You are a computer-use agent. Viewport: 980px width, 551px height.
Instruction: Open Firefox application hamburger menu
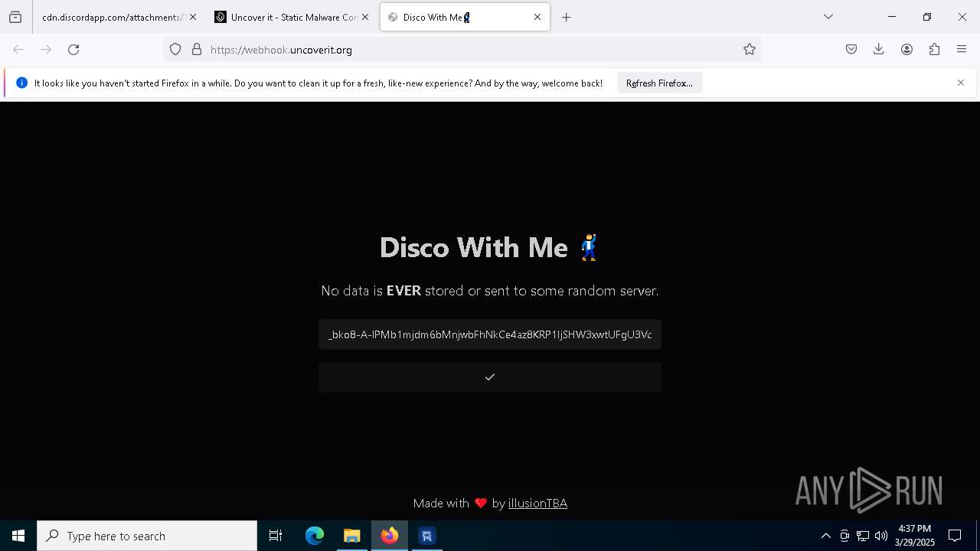[x=962, y=49]
